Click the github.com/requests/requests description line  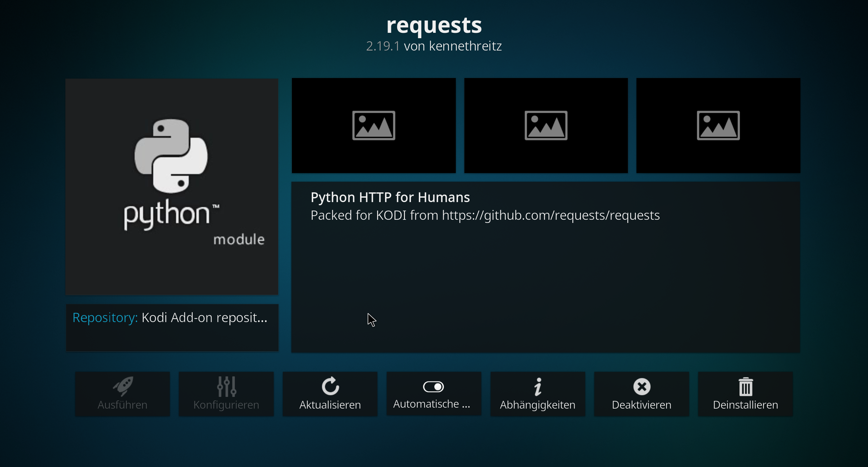[485, 215]
